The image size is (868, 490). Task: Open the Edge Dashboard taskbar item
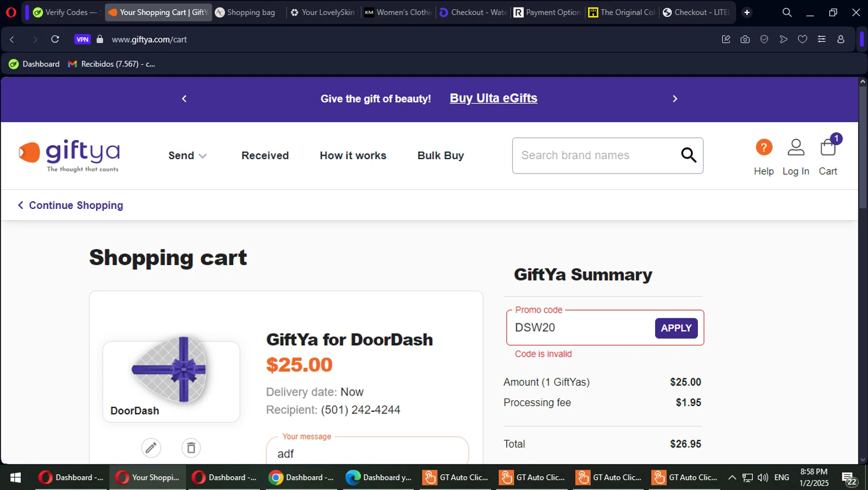[380, 477]
